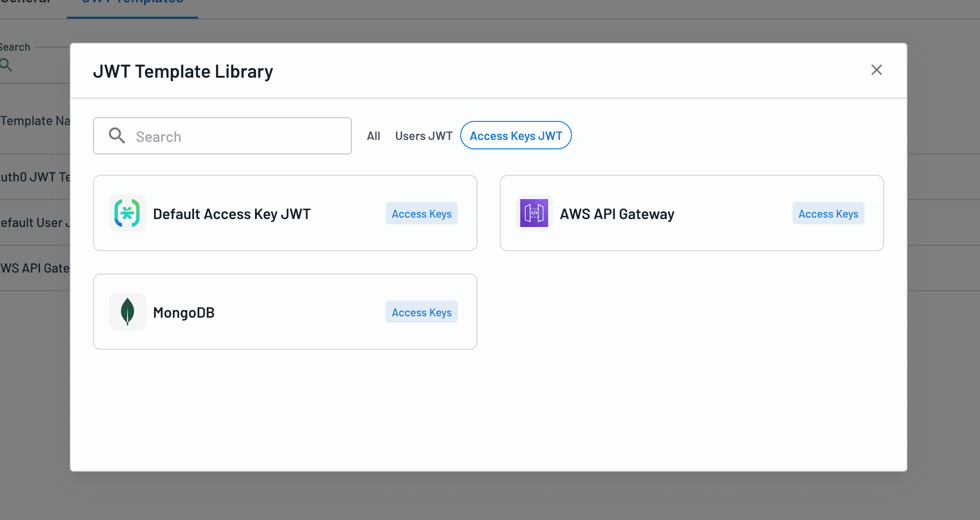Viewport: 980px width, 520px height.
Task: Click the Default Access Key JWT template icon
Action: [x=127, y=213]
